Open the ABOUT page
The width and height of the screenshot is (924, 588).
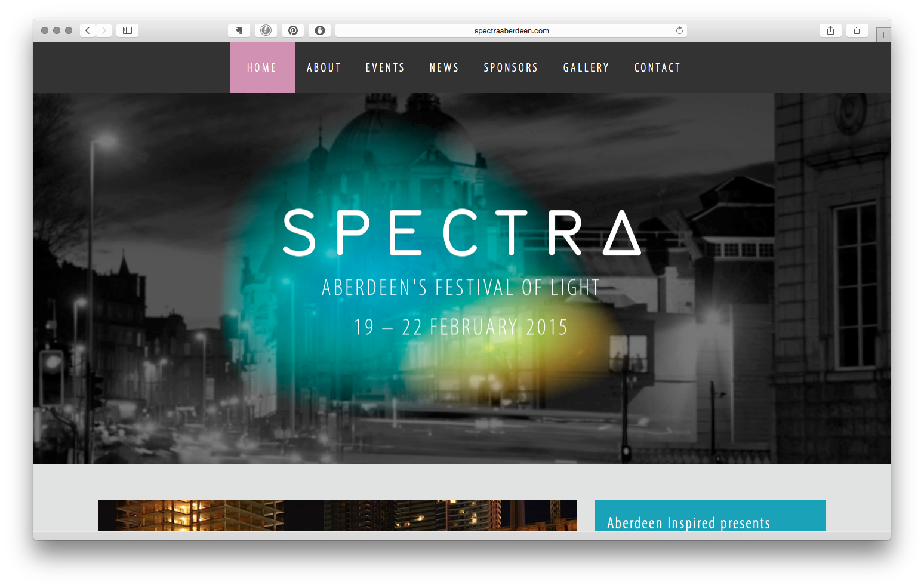(324, 68)
